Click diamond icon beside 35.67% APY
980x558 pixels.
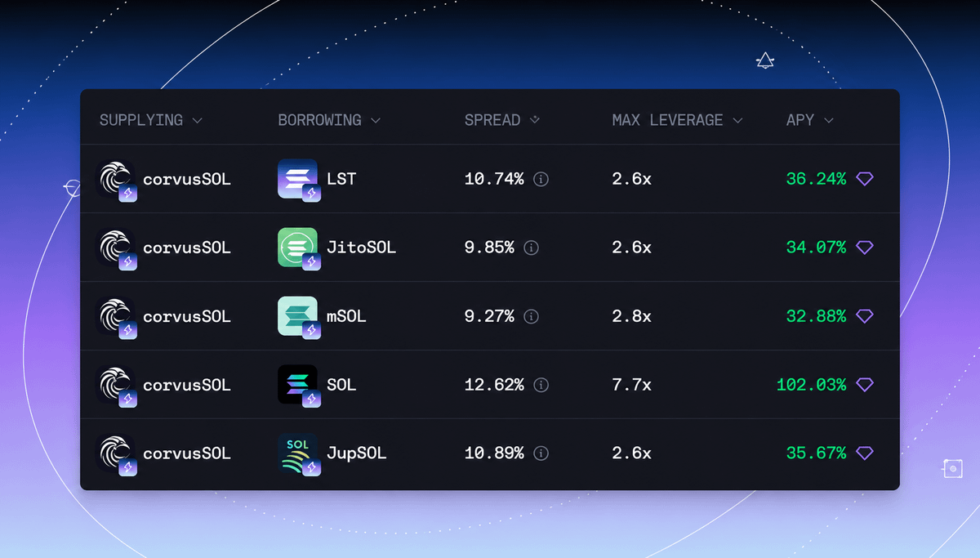tap(865, 453)
